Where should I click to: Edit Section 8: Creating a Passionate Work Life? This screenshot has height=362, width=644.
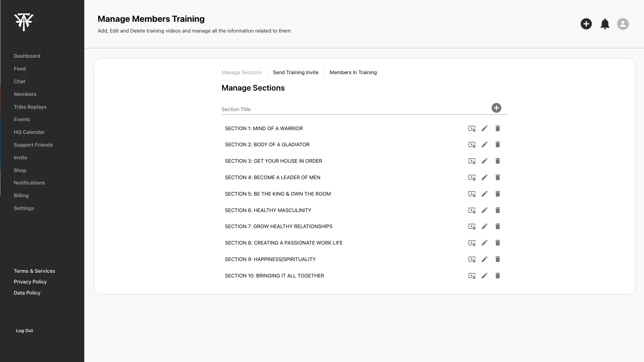pyautogui.click(x=485, y=243)
